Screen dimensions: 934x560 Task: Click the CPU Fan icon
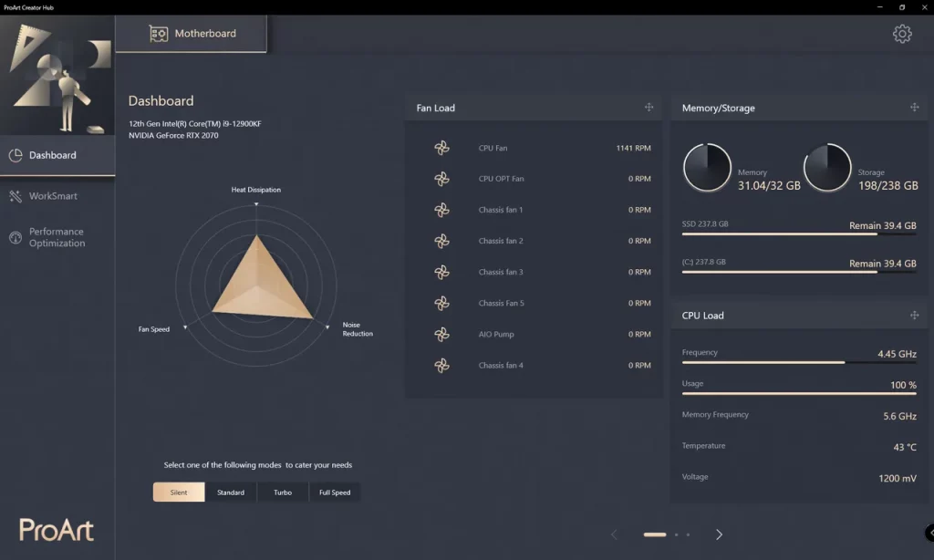[x=441, y=148]
